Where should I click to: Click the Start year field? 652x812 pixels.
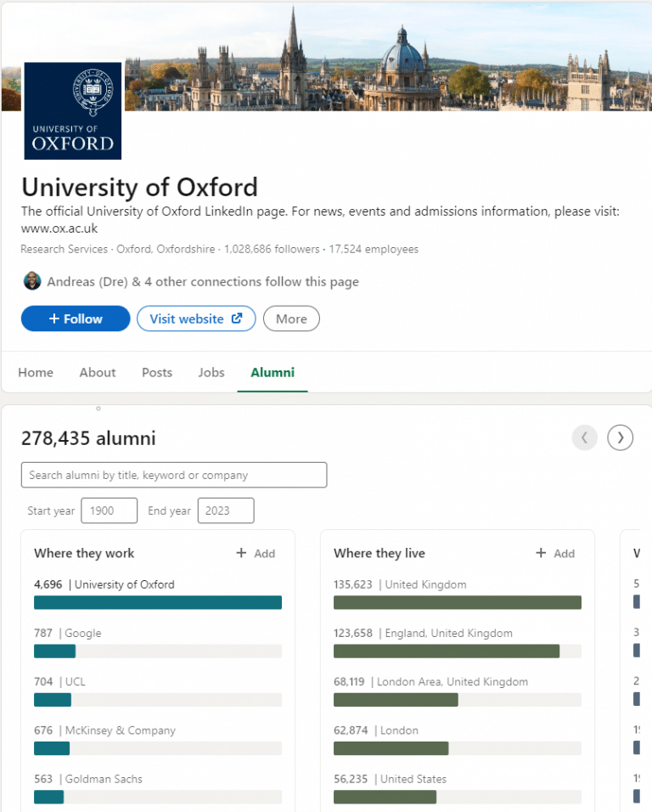tap(110, 510)
